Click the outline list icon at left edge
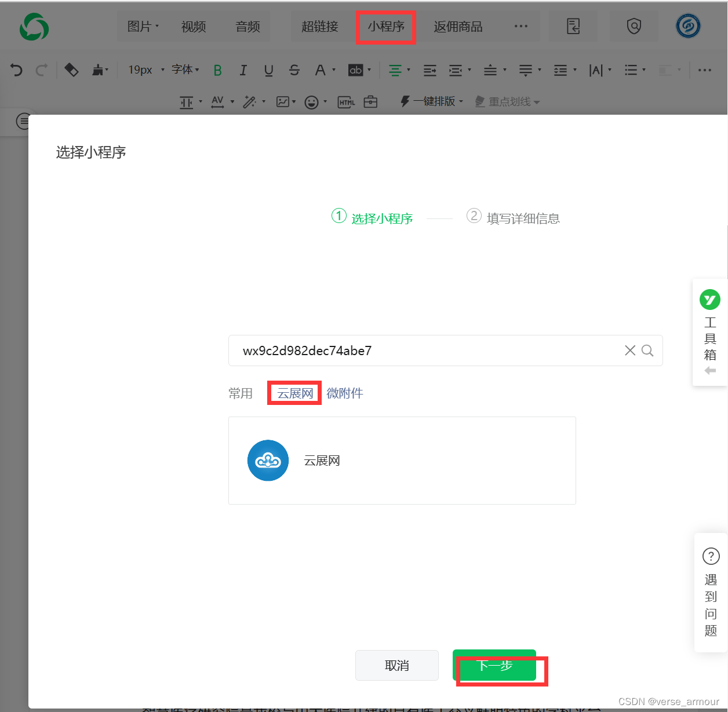 (x=23, y=121)
